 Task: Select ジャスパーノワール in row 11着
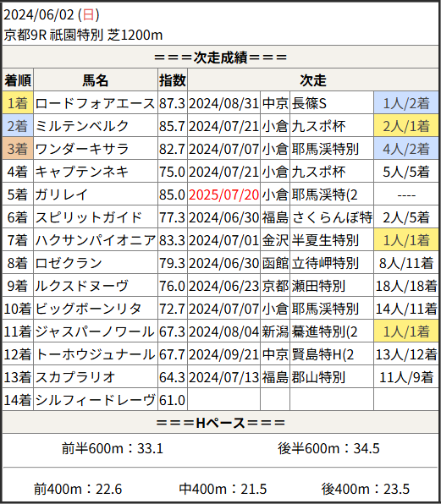pos(95,331)
